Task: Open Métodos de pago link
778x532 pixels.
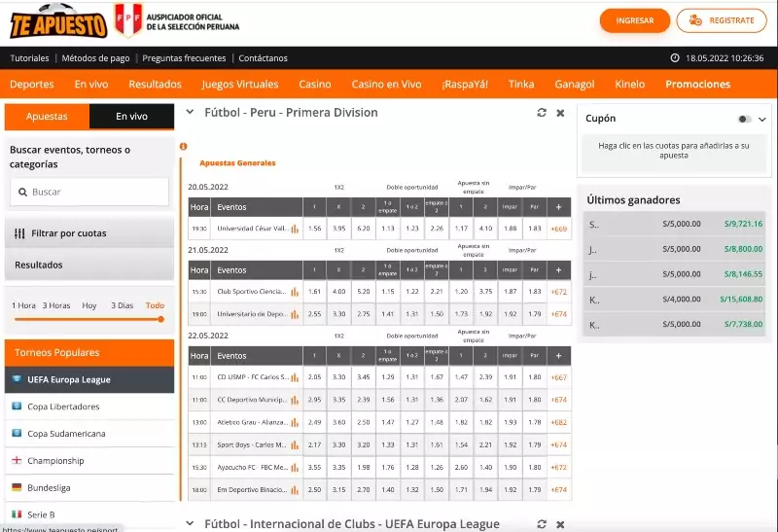Action: [95, 58]
